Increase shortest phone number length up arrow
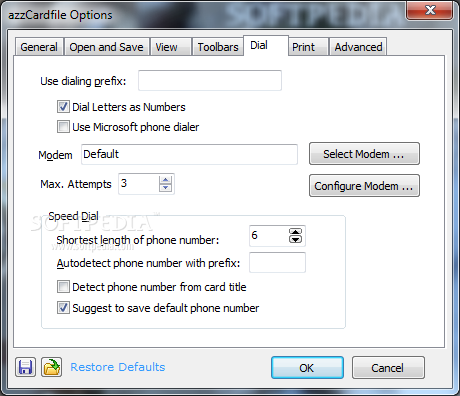Screen dimensions: 460x396 tap(295, 232)
